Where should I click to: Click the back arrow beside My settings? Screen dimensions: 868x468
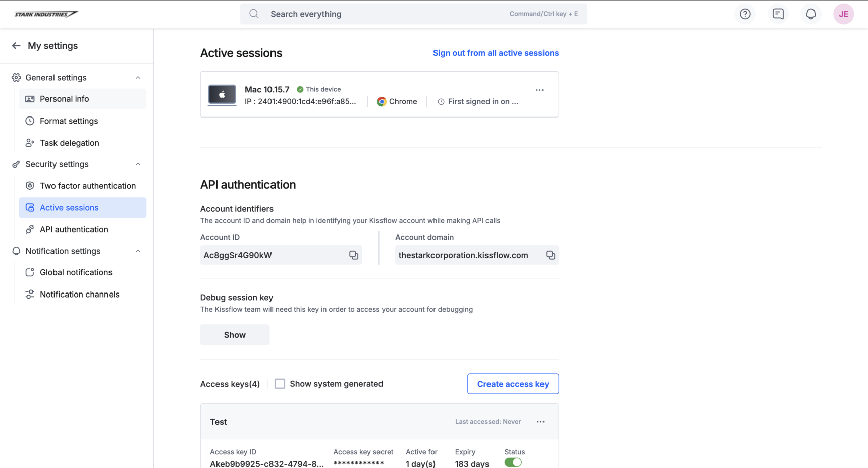[16, 46]
